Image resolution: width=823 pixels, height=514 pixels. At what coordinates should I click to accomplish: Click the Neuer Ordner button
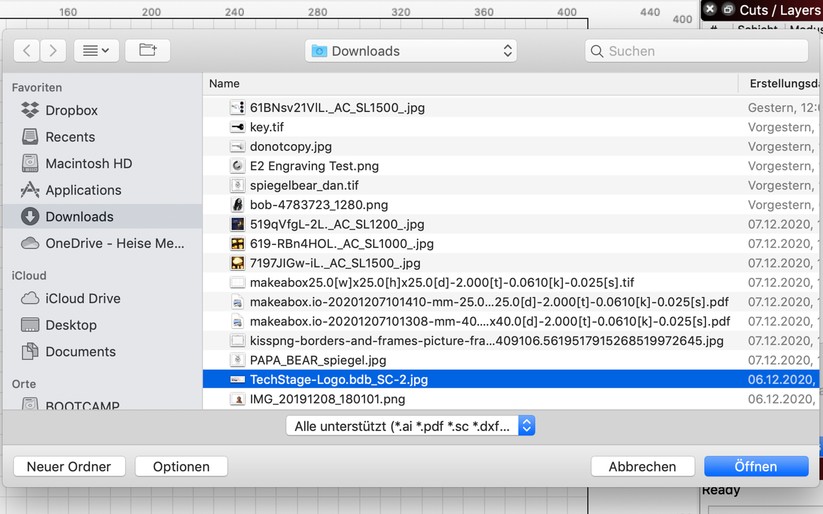(x=69, y=466)
